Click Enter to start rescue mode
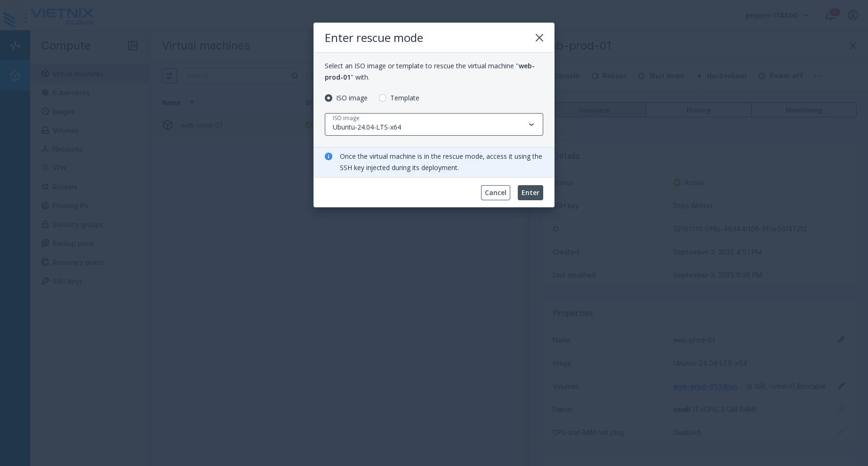The height and width of the screenshot is (466, 868). click(530, 193)
